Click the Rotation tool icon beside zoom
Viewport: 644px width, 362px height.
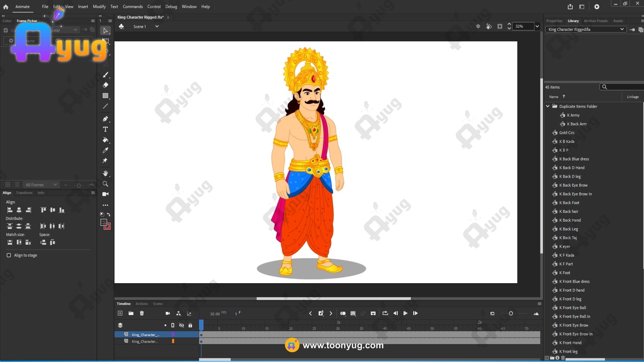click(x=489, y=26)
